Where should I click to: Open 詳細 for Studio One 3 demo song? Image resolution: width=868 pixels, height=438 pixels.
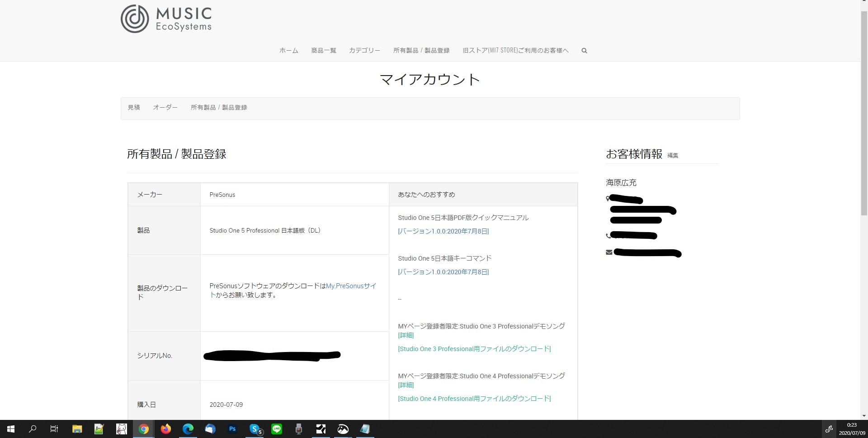tap(406, 335)
